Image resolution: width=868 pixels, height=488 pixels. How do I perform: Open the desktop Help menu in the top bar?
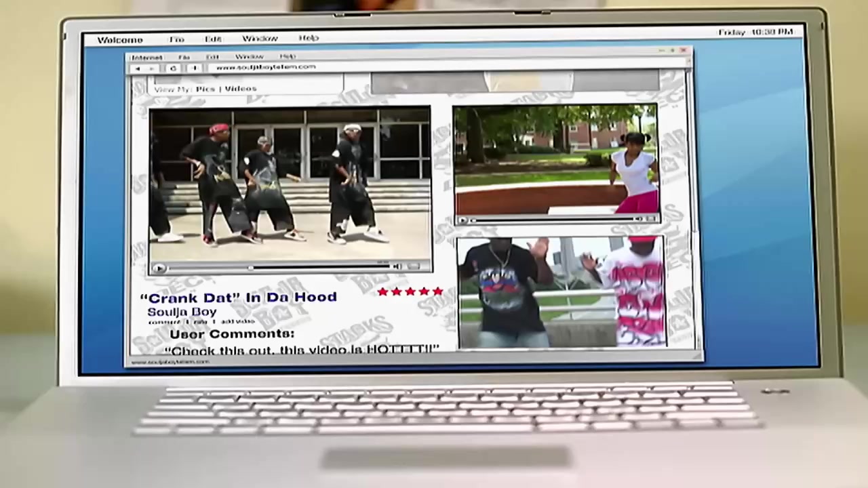click(x=309, y=38)
